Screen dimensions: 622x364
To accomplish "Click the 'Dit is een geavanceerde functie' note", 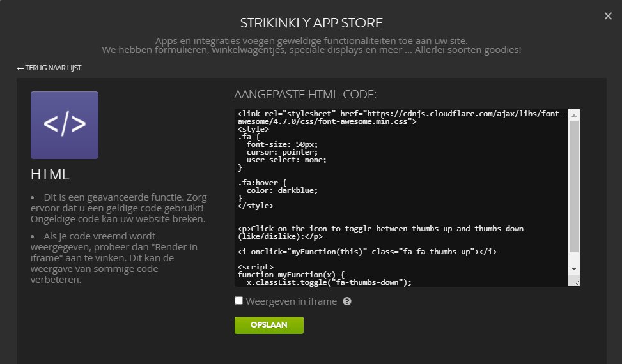I will [119, 208].
